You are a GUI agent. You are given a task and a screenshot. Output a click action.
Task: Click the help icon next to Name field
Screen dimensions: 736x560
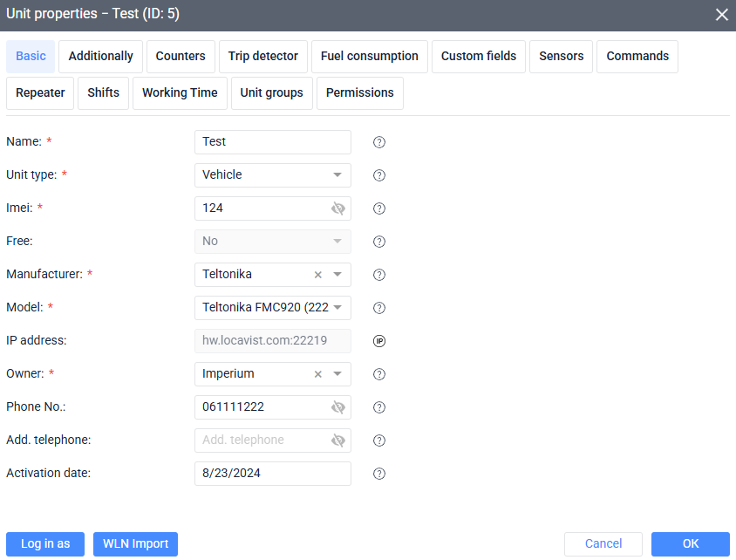pos(379,142)
